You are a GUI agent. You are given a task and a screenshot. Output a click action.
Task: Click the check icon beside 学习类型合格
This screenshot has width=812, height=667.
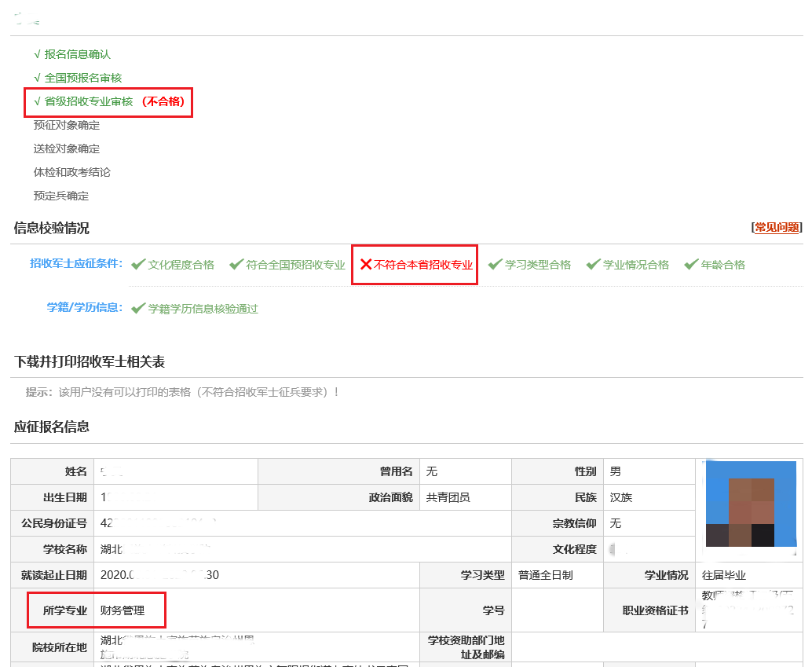coord(494,265)
